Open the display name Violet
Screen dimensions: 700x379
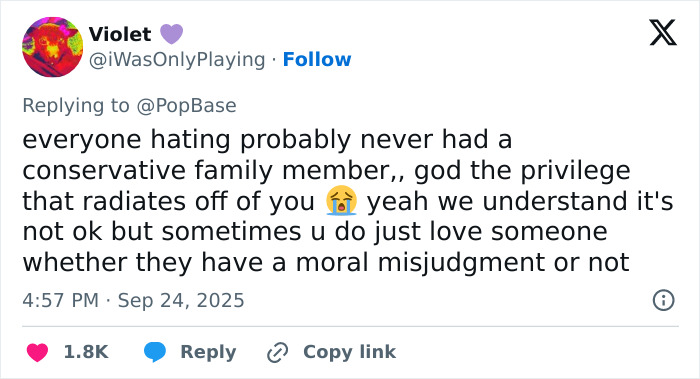pos(120,34)
